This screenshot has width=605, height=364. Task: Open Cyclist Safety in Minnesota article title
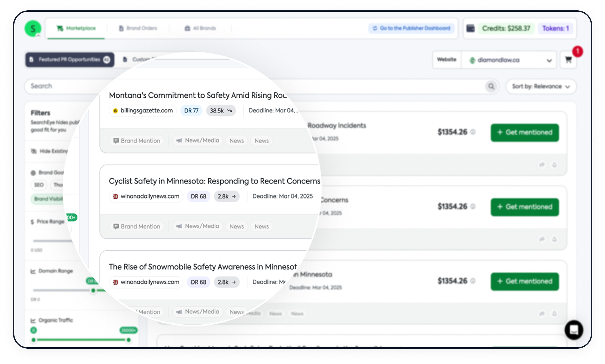215,181
